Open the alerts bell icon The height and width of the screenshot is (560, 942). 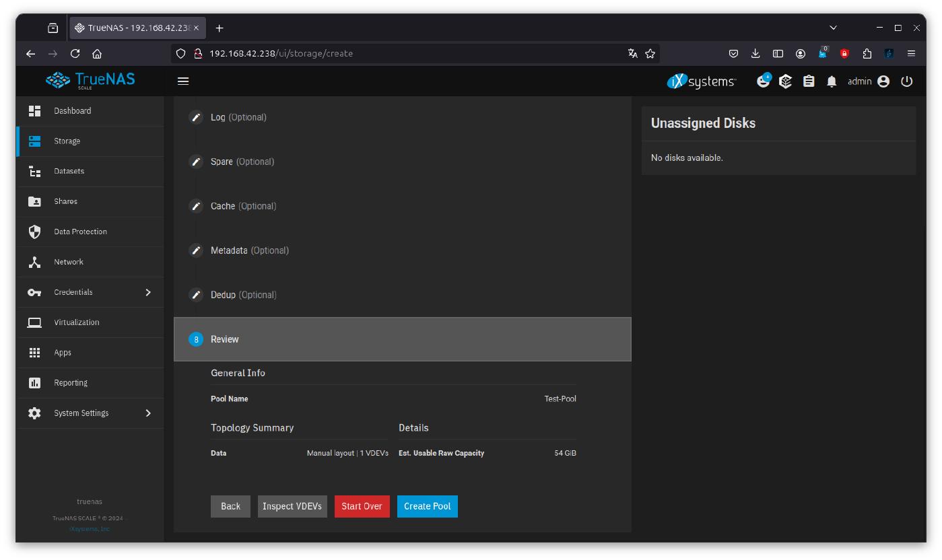point(832,81)
